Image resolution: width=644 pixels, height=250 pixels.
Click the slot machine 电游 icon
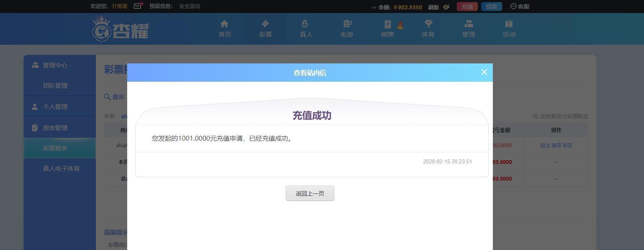(347, 24)
